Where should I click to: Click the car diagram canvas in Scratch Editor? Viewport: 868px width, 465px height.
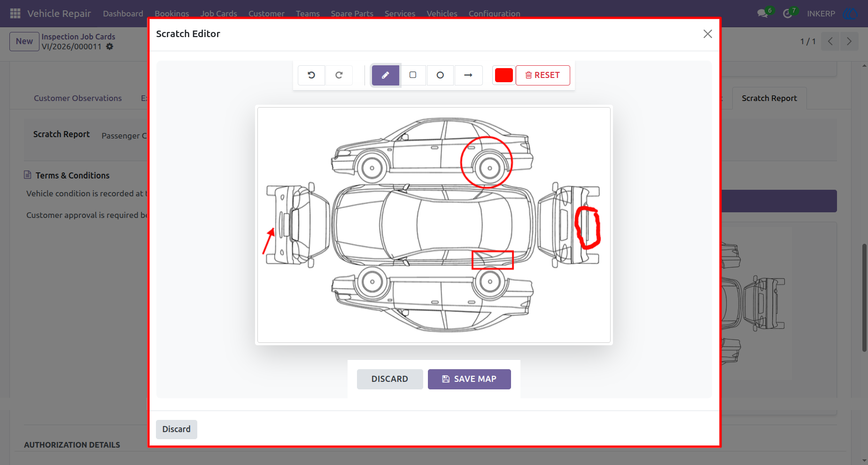[434, 225]
